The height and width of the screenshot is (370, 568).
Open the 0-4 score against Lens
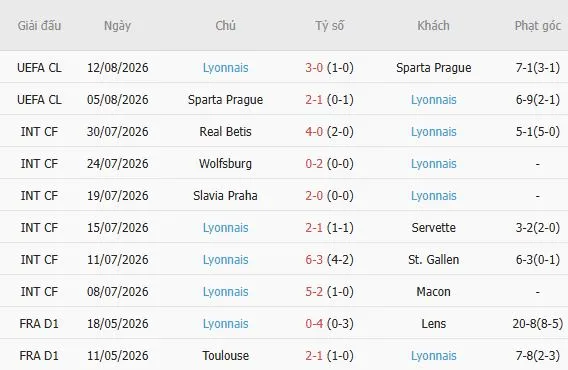coord(314,323)
